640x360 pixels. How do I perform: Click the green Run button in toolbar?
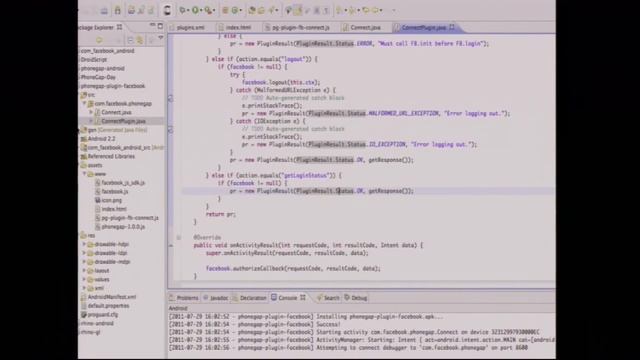tap(195, 10)
